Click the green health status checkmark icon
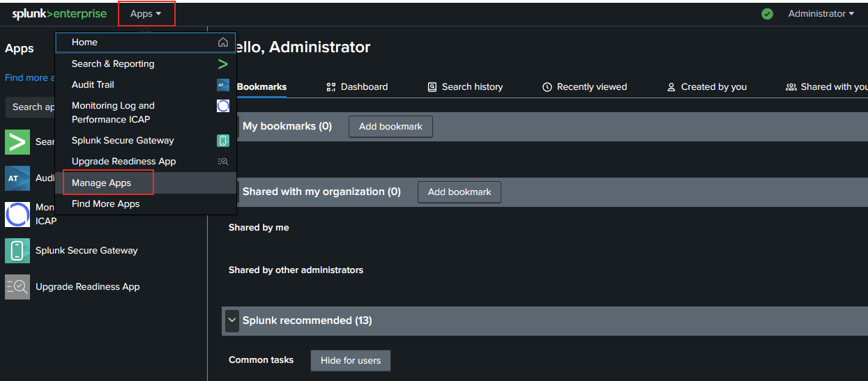 (x=767, y=14)
